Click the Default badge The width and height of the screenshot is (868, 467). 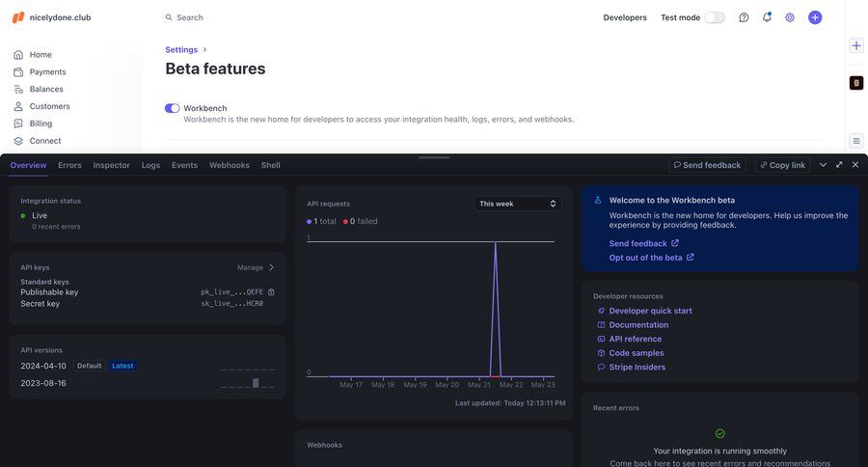89,366
